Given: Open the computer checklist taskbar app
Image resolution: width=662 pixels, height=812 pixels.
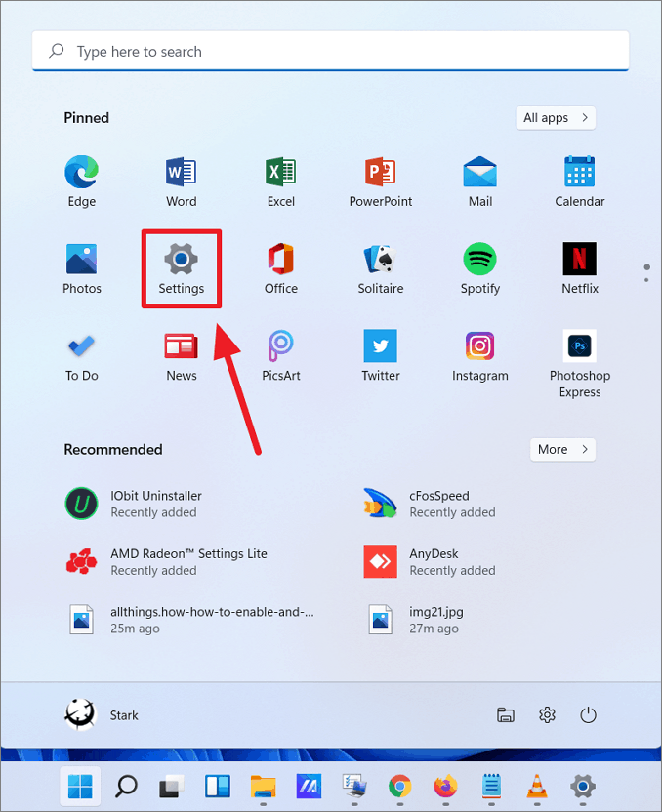Looking at the screenshot, I should click(x=354, y=787).
